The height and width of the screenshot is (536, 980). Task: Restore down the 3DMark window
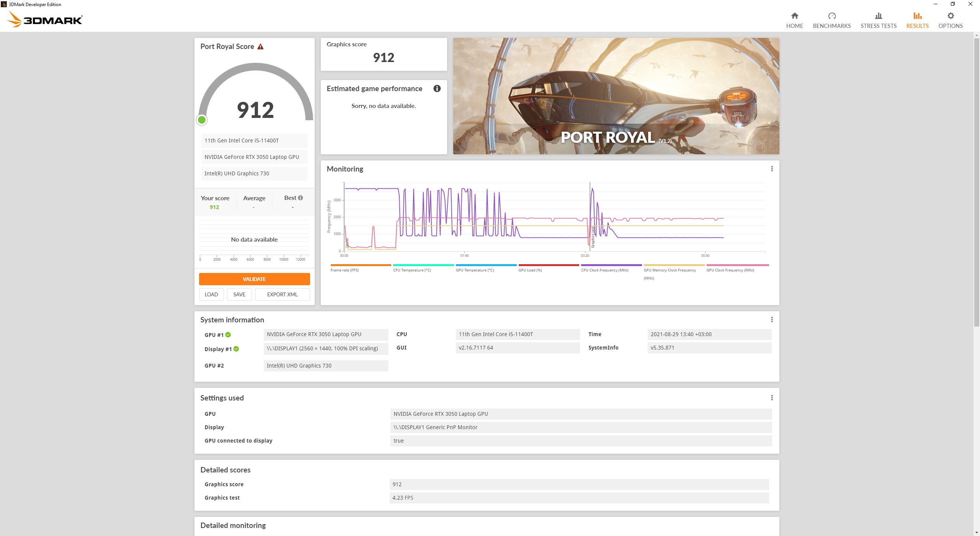point(952,4)
